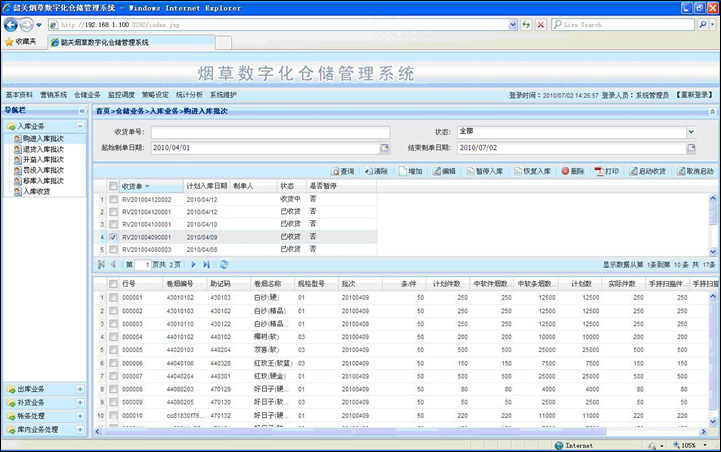Click down arrow of detail grid scrollbar
The image size is (721, 452).
click(x=713, y=421)
